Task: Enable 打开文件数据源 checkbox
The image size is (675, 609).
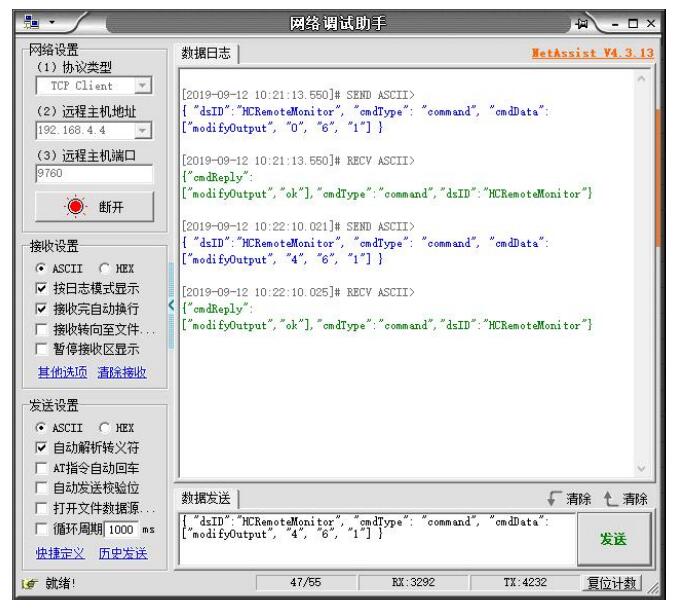Action: point(41,508)
